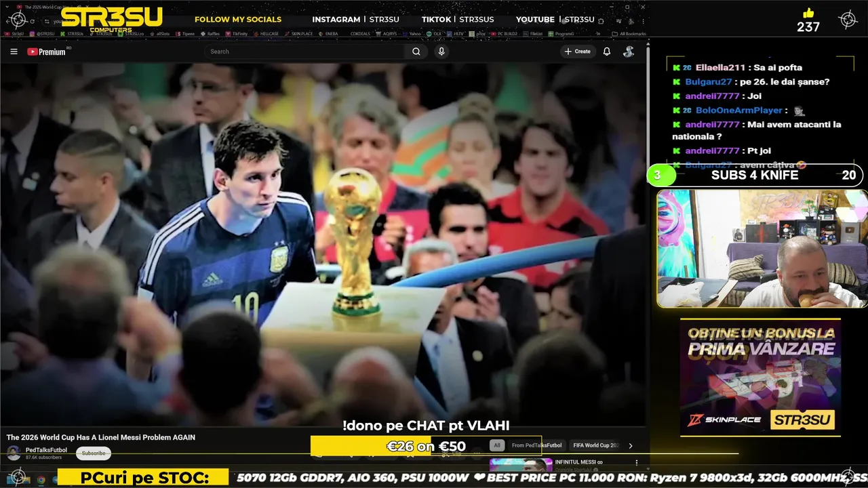Open the YouTube account avatar menu
This screenshot has height=488, width=868.
click(x=629, y=52)
